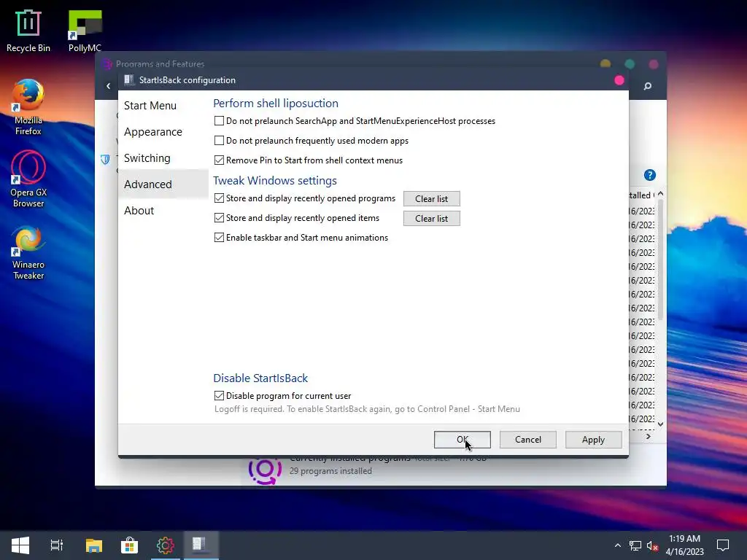
Task: Click the shield icon in Programs and Features sidebar
Action: [x=105, y=159]
